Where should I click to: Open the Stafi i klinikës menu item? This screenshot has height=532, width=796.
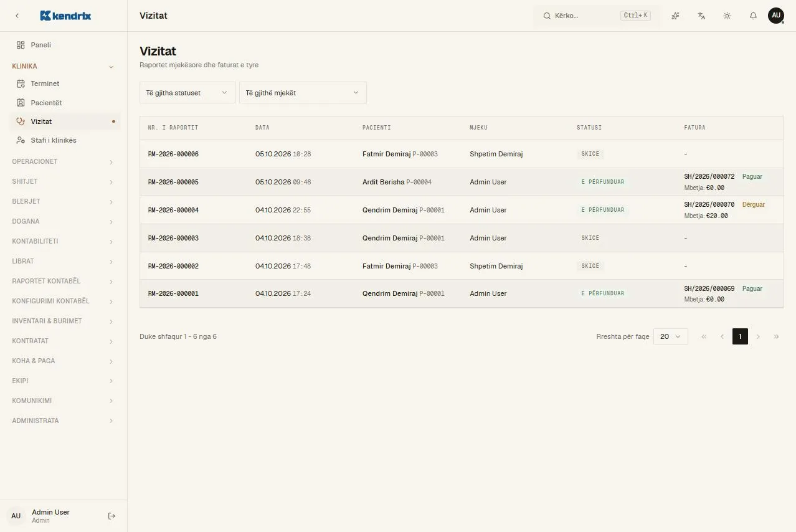point(65,140)
